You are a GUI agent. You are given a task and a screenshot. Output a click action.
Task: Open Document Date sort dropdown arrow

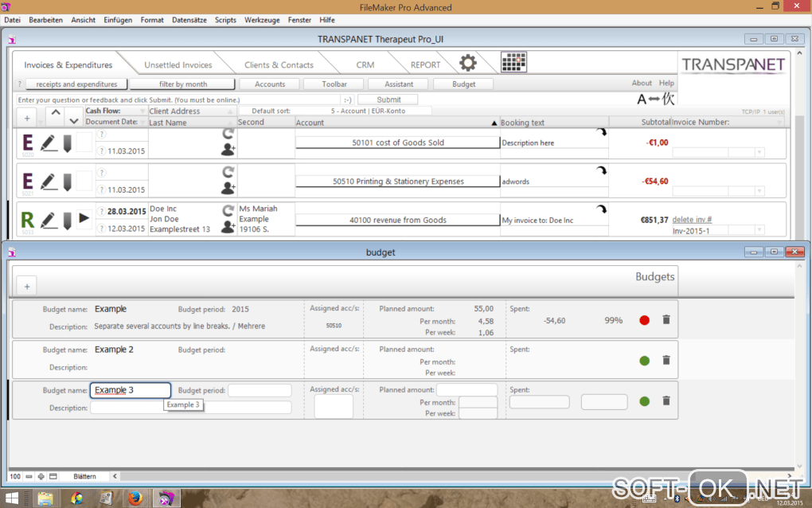(142, 122)
